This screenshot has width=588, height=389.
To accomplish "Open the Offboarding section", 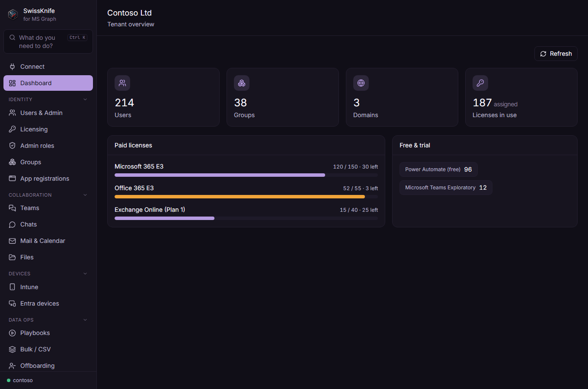I will tap(48, 366).
